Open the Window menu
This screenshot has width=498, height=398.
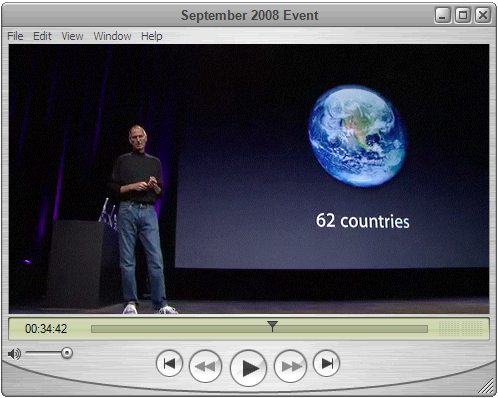[x=112, y=36]
